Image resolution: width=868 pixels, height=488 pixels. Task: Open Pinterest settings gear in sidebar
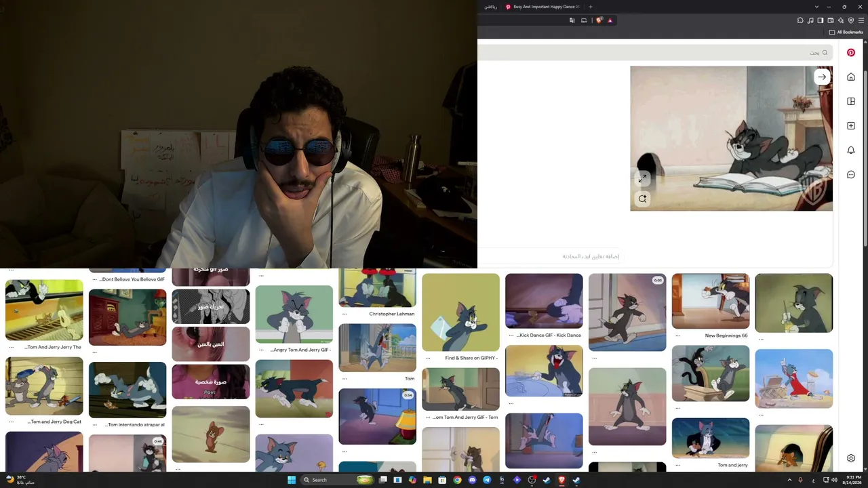point(851,459)
